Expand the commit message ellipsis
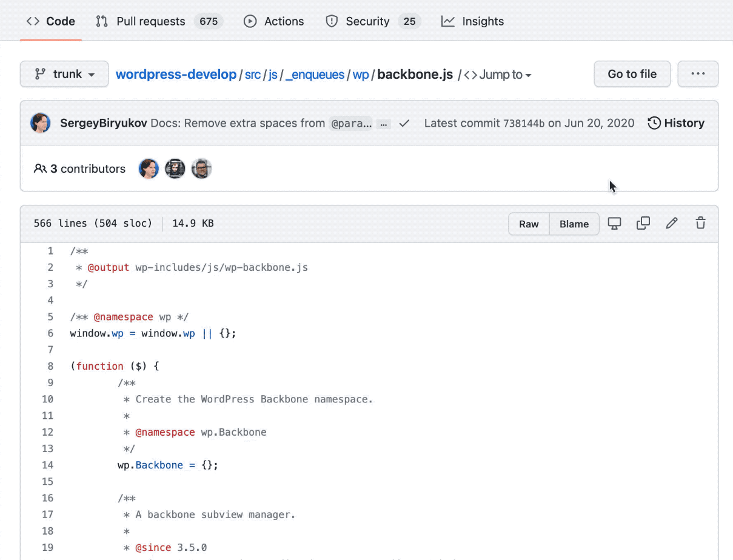Image resolution: width=733 pixels, height=560 pixels. pos(383,124)
